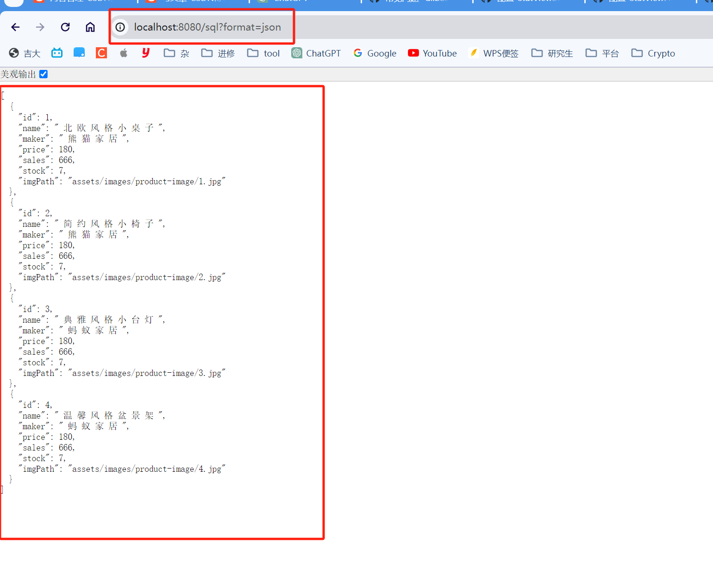The image size is (713, 588).
Task: Click imgPath product-image/4.jpg line
Action: coord(122,469)
